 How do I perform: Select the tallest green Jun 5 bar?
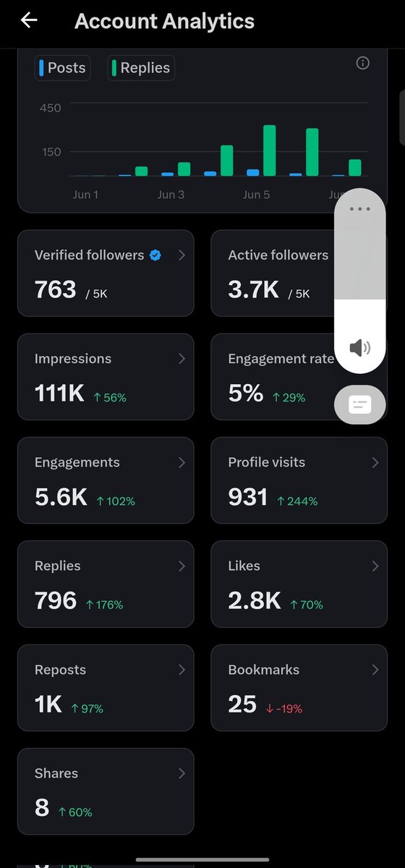(270, 150)
